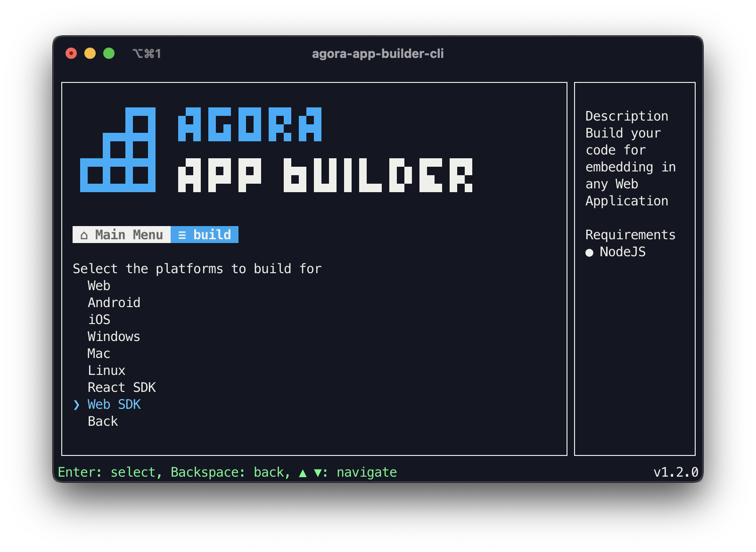The image size is (756, 552).
Task: Click the 'Backspace: back' hint in footer
Action: tap(227, 472)
